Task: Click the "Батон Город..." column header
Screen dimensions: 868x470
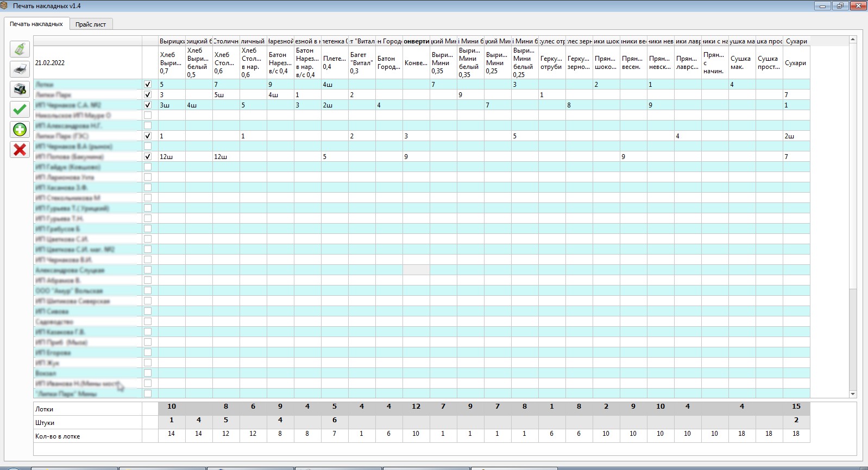Action: [389, 63]
